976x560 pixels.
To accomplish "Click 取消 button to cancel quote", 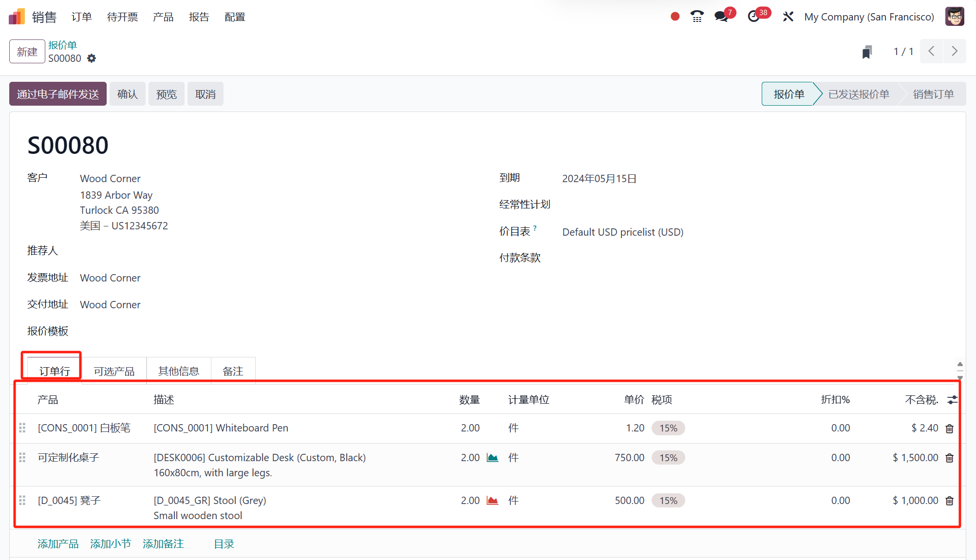I will click(205, 94).
